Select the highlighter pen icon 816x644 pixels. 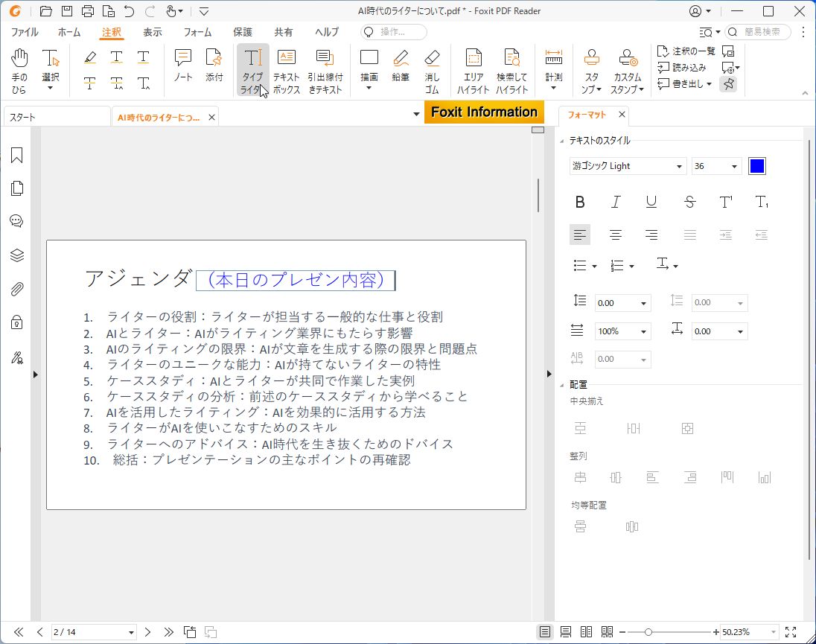(x=90, y=57)
